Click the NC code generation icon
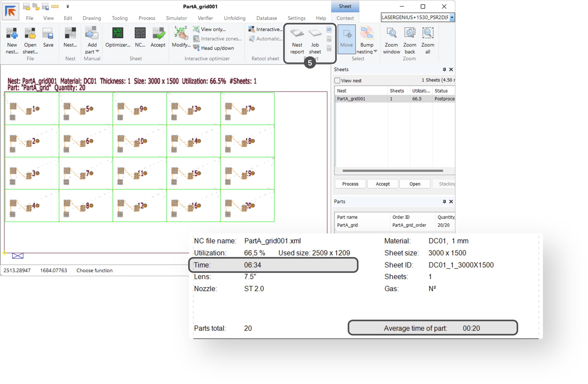 [x=140, y=33]
